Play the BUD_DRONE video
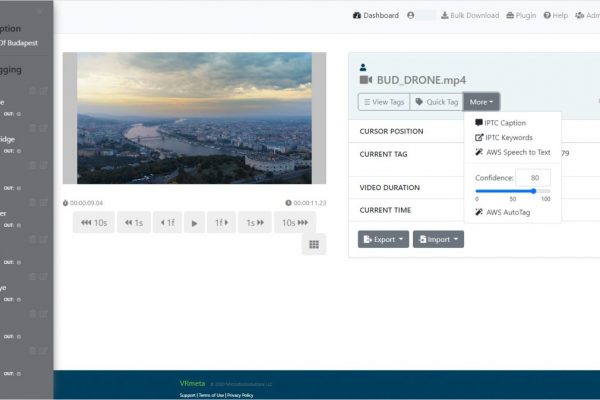Screen dimensions: 600x400 click(194, 223)
